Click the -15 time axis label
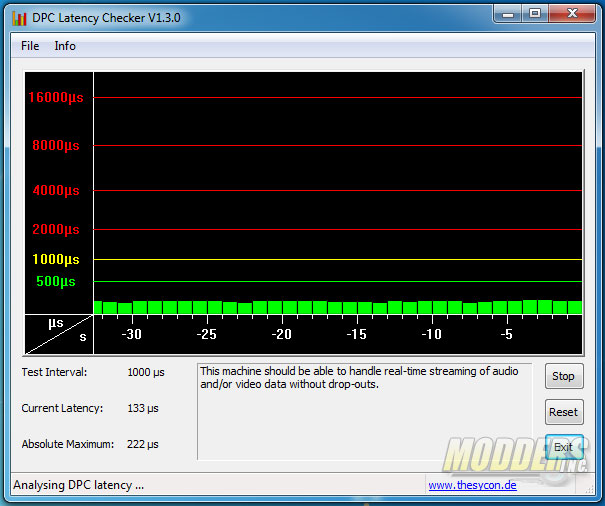Viewport: 605px width, 506px height. coord(356,334)
